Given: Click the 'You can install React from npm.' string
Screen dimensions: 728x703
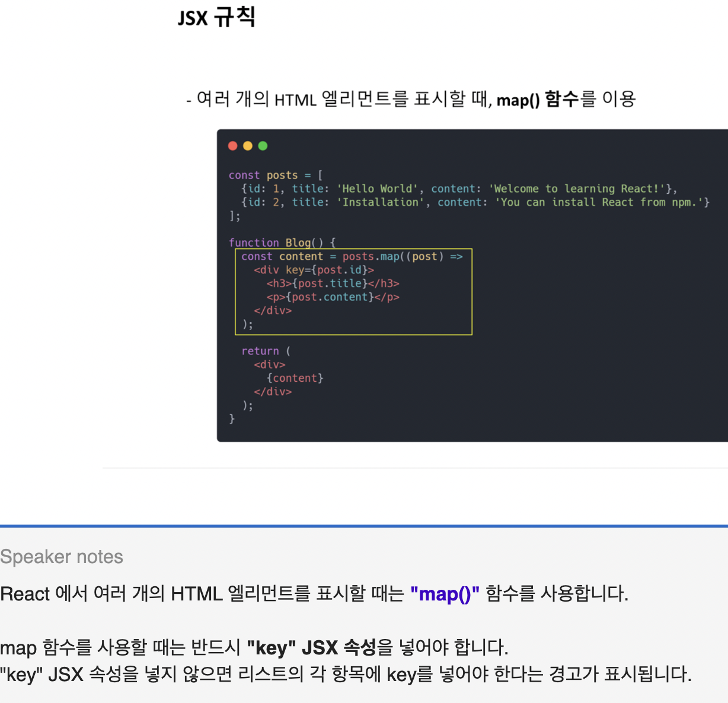Looking at the screenshot, I should pos(599,202).
